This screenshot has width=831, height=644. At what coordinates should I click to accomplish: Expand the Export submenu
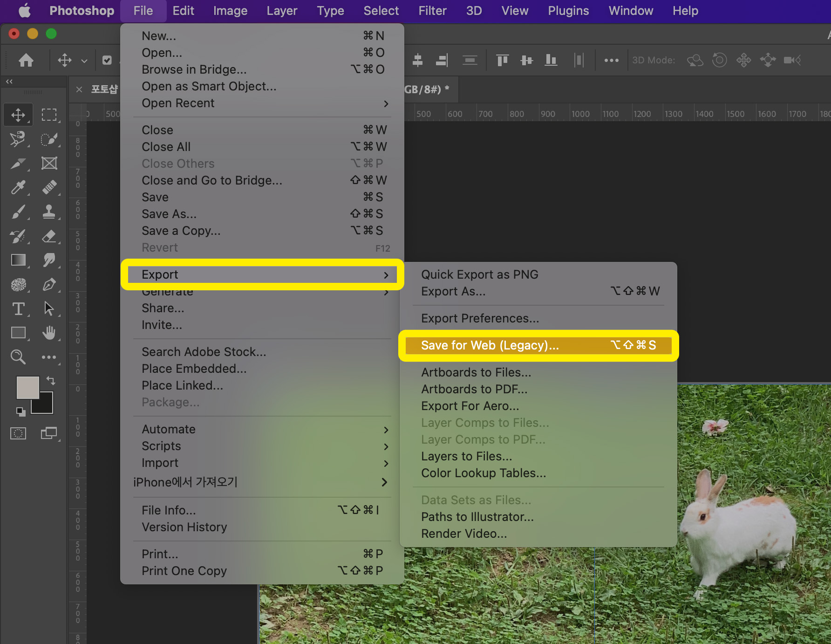(262, 274)
